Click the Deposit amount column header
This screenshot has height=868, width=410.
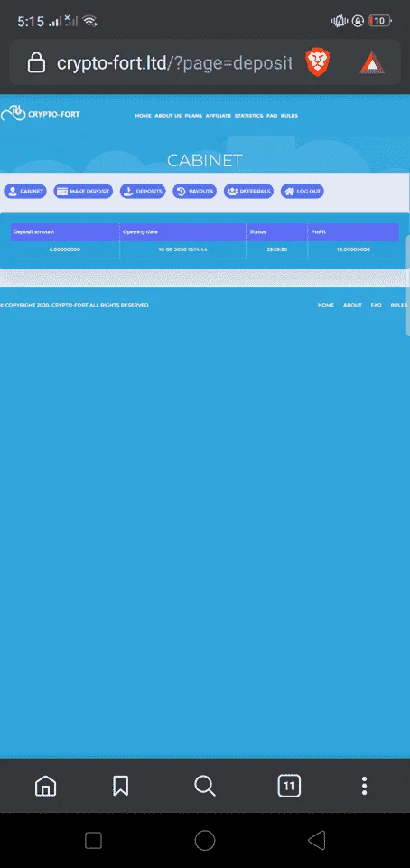tap(65, 232)
